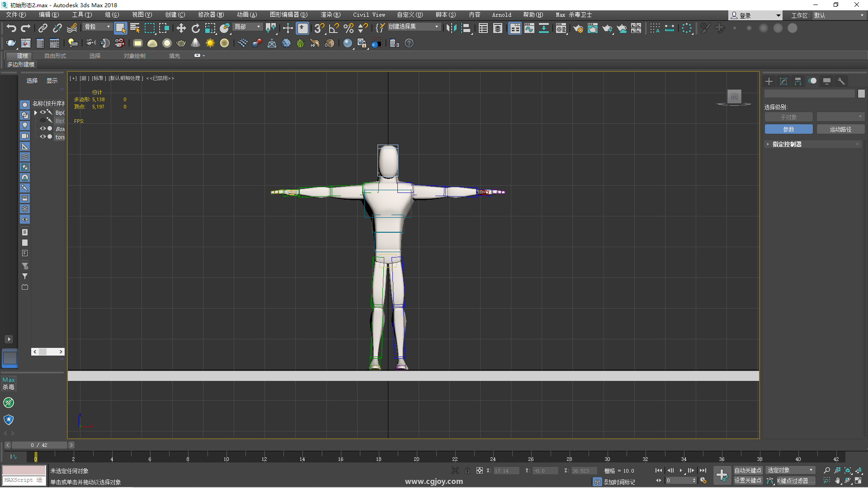The width and height of the screenshot is (868, 488).
Task: Open the 修改器(M) menu
Action: pos(211,15)
